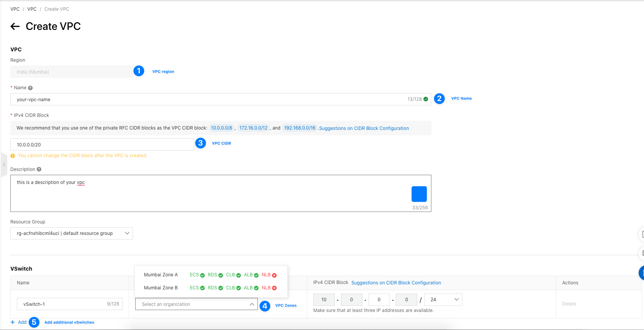Click the 10.0.0.0/8 recommended CIDR block
Viewport: 644px width, 330px height.
(x=221, y=128)
